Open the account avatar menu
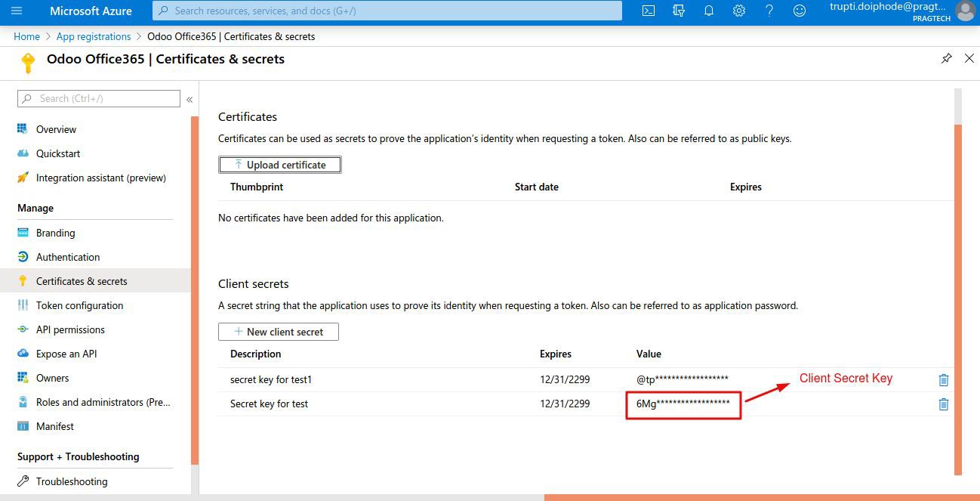 point(965,11)
